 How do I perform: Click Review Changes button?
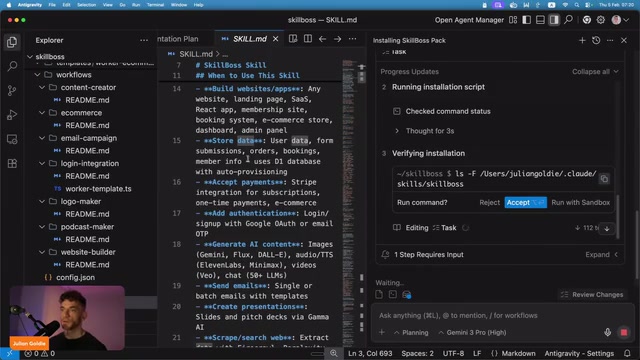(592, 295)
